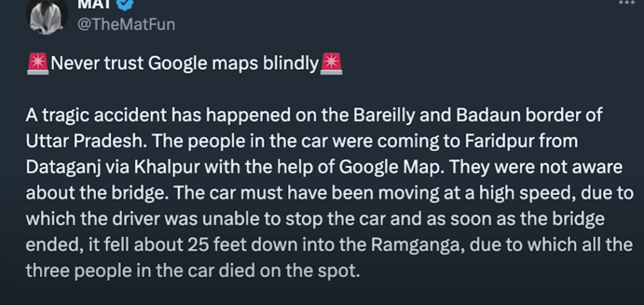644x305 pixels.
Task: Click the siren emoji after "blindly"
Action: tap(331, 64)
